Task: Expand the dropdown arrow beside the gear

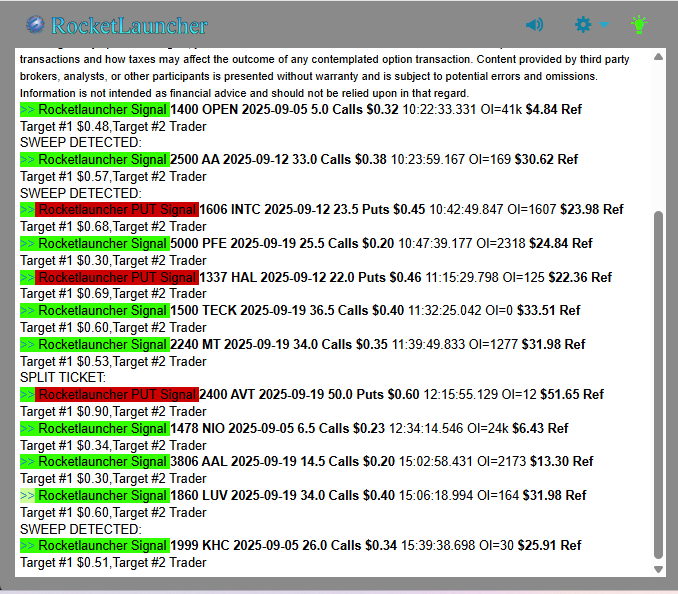Action: [604, 26]
